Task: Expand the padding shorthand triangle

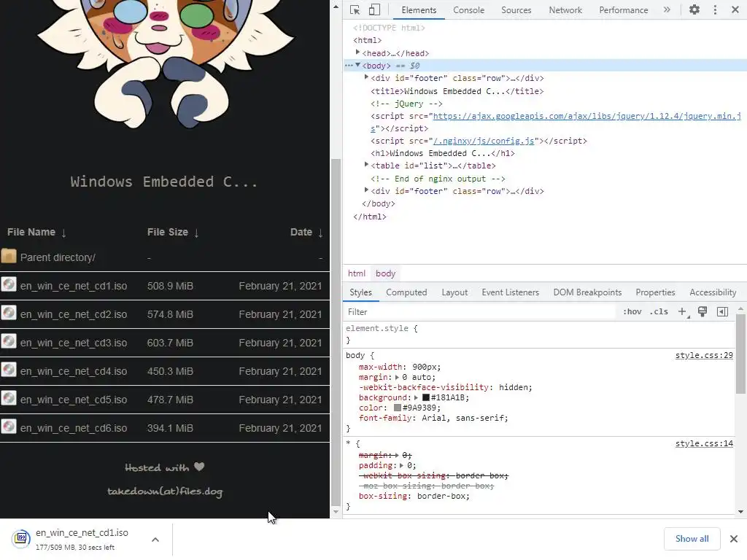Action: point(402,465)
